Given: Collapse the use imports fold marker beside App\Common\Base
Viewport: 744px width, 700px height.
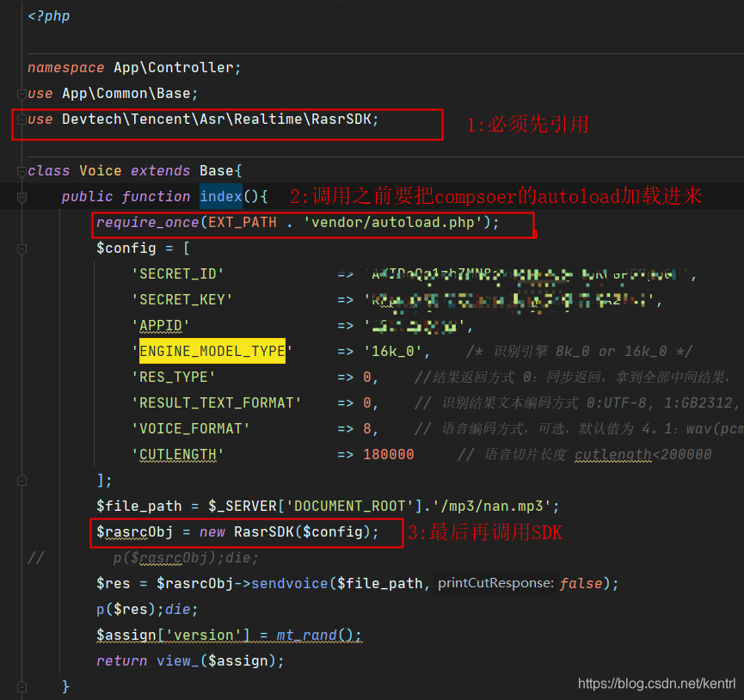Looking at the screenshot, I should 22,95.
